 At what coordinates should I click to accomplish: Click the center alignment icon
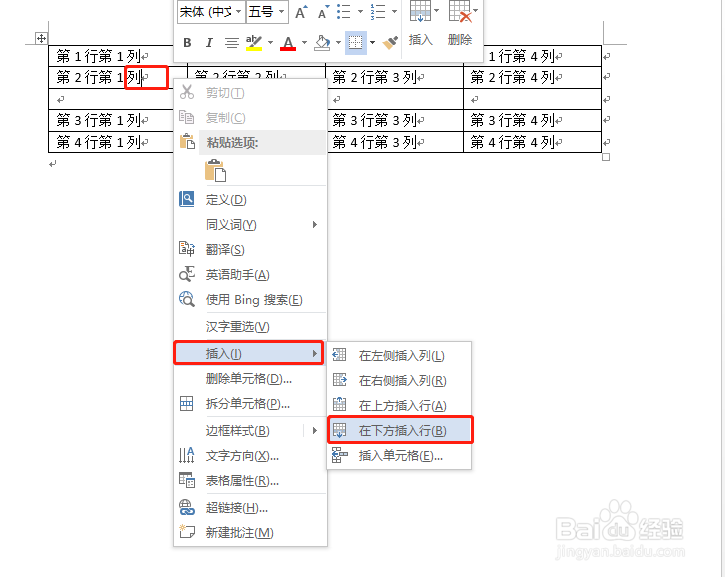(232, 43)
